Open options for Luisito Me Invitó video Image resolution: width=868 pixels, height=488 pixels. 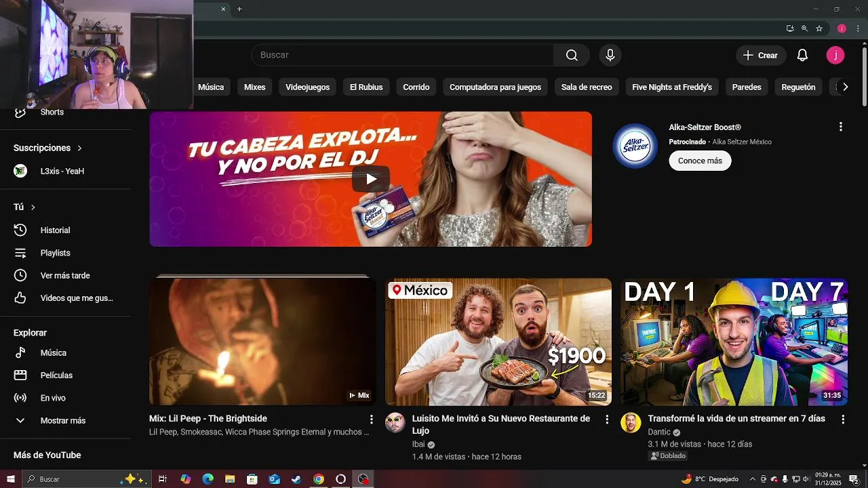(607, 420)
